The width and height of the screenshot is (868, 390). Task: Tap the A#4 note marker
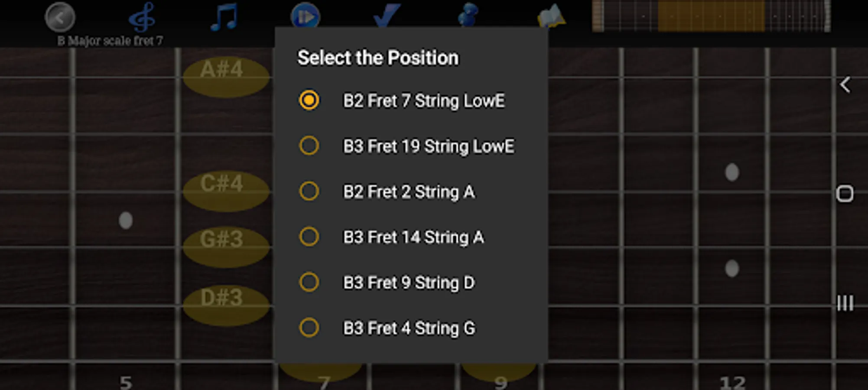[x=225, y=76]
